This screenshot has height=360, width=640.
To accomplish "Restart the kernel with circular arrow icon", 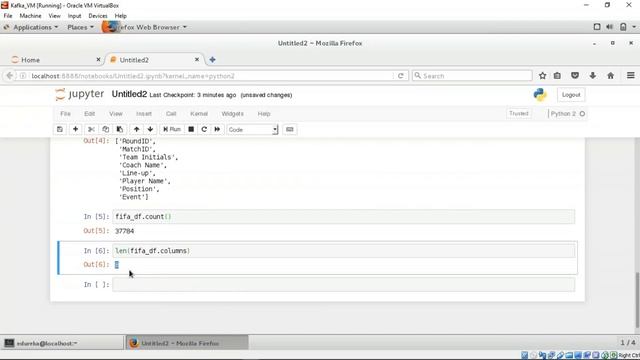I will [x=204, y=129].
